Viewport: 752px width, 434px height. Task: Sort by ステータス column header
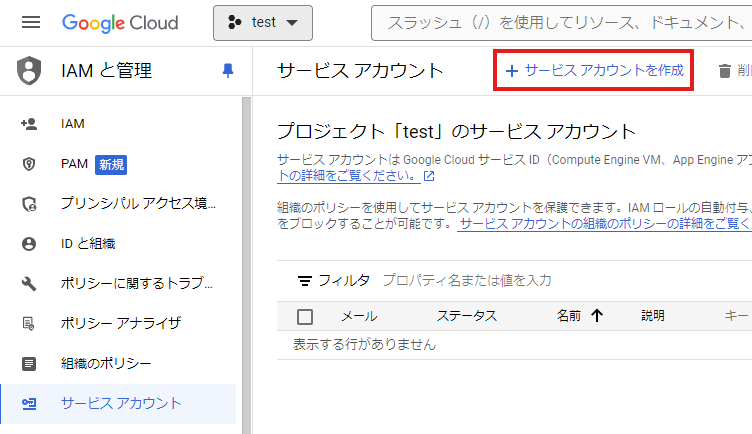467,316
